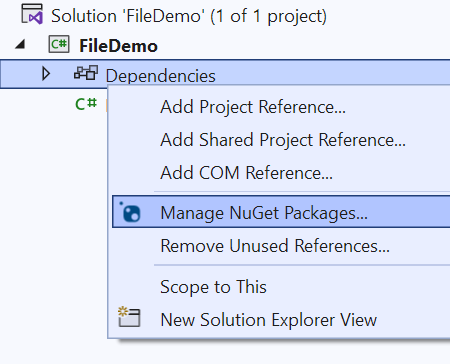Click the C# project icon beside FileDemo
The width and height of the screenshot is (450, 364).
tap(59, 45)
